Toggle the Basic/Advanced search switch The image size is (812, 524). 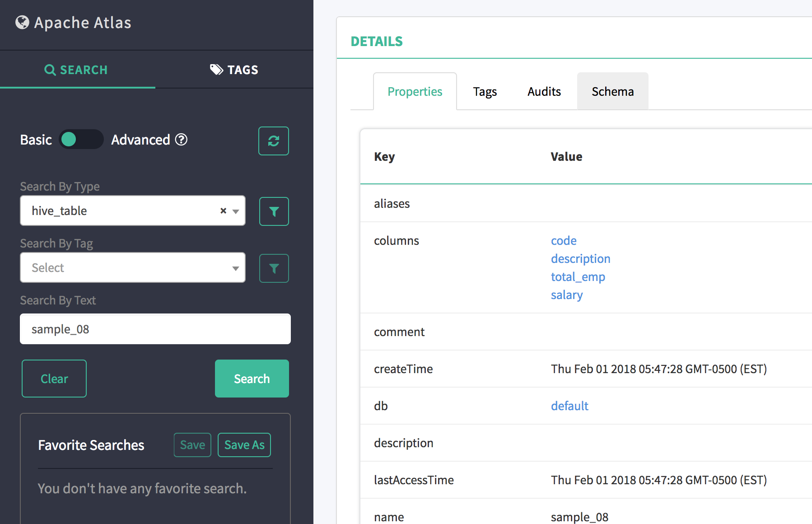pos(81,139)
